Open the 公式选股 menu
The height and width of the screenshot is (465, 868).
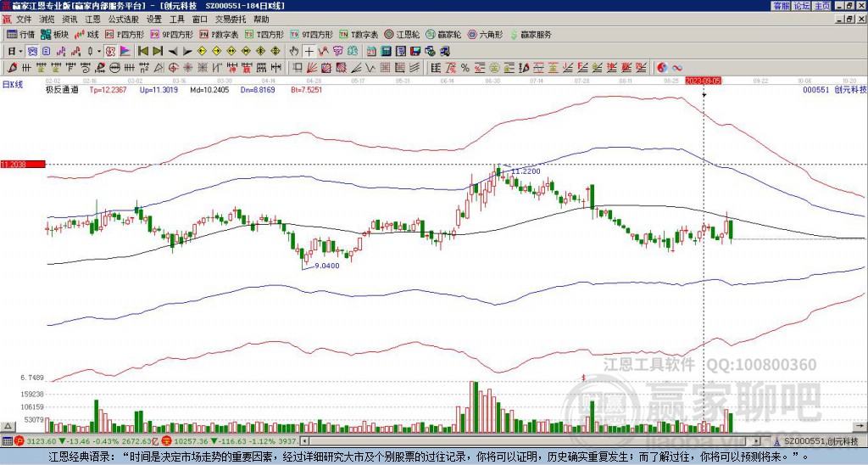point(124,20)
